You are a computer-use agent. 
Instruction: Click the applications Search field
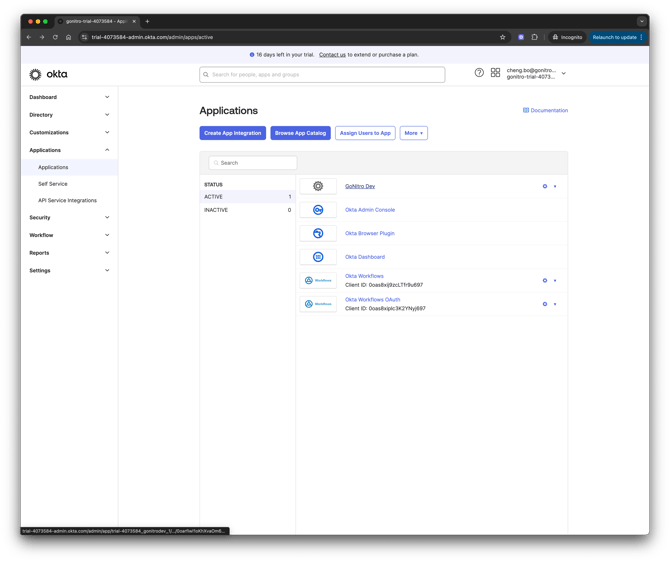click(x=253, y=162)
